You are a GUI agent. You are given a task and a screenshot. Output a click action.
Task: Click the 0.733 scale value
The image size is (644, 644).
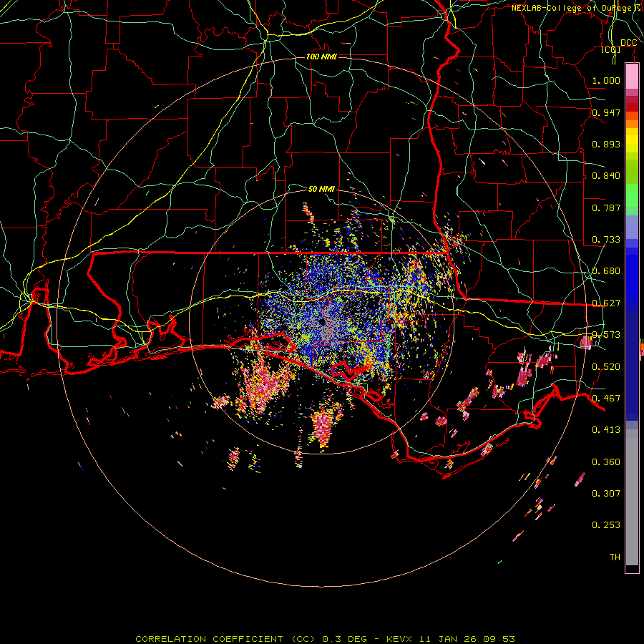606,240
